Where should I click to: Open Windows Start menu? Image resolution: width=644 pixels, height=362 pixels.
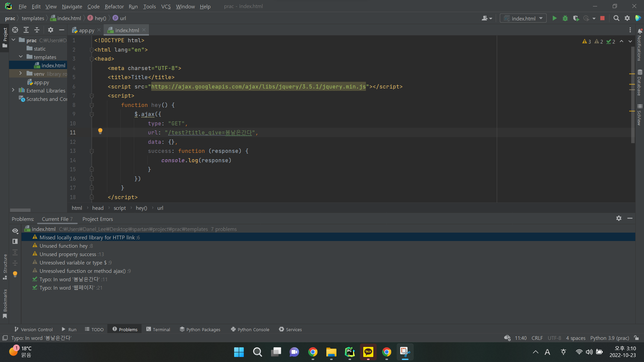[x=239, y=352]
